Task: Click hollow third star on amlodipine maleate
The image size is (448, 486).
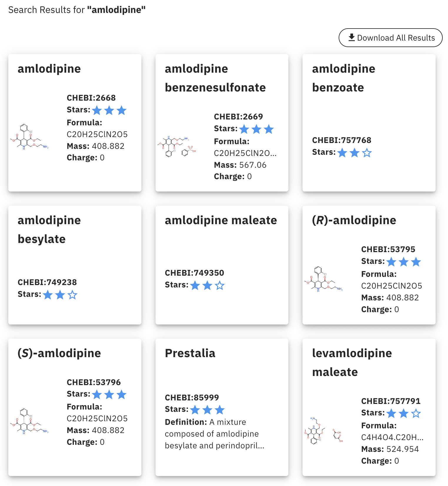Action: click(220, 285)
